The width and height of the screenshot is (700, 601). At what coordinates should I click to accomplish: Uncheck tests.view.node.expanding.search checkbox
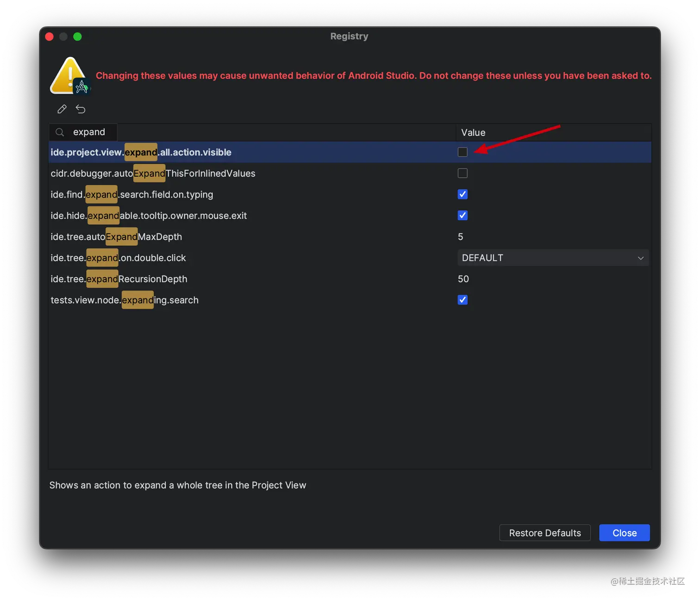click(x=462, y=300)
